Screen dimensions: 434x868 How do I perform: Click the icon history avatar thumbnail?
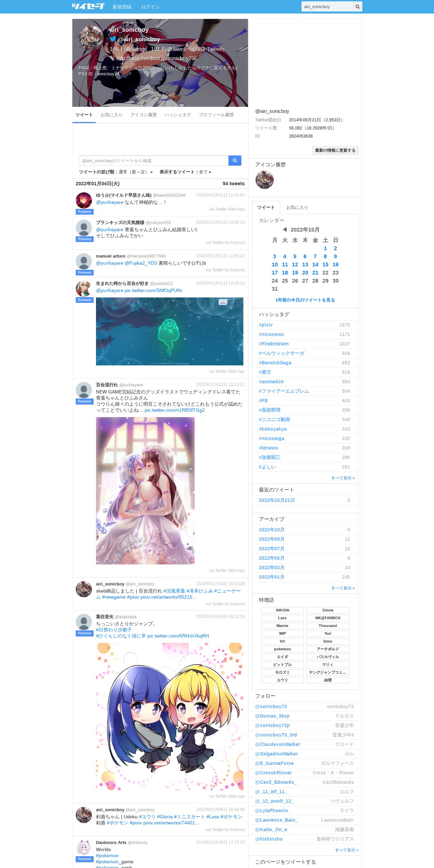click(264, 179)
